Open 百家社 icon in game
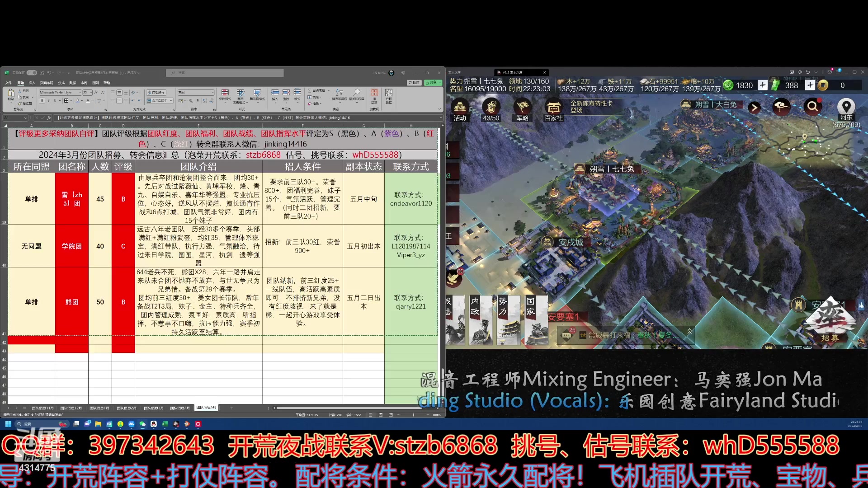 553,110
